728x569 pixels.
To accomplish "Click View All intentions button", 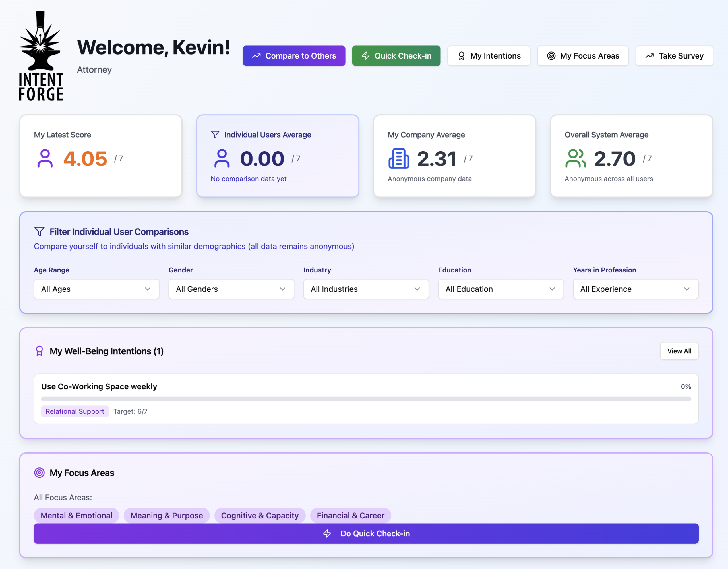I will (679, 351).
